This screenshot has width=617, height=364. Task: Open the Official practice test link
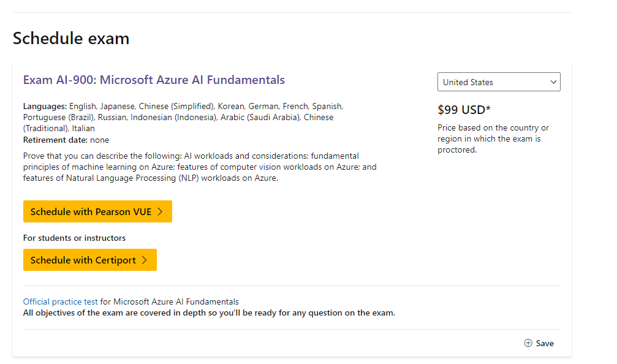[60, 301]
